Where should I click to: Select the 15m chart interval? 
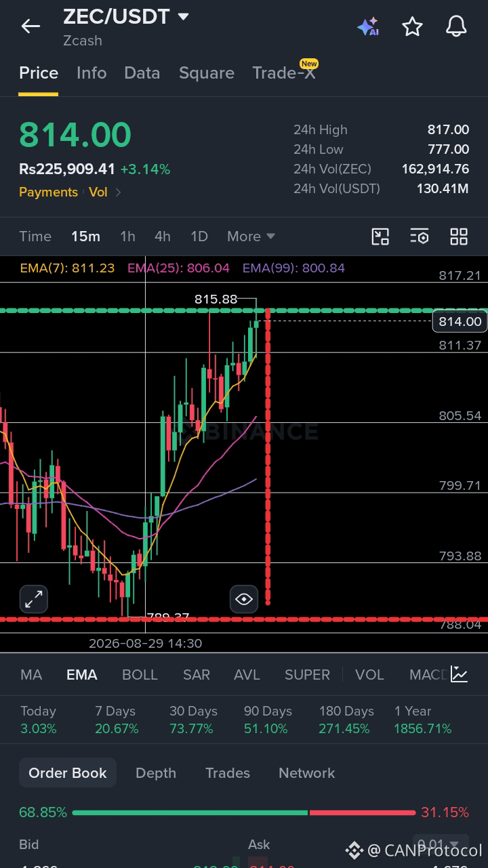tap(85, 236)
